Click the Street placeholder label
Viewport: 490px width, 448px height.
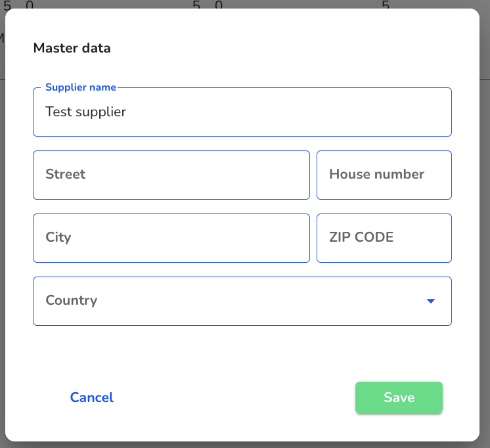65,174
